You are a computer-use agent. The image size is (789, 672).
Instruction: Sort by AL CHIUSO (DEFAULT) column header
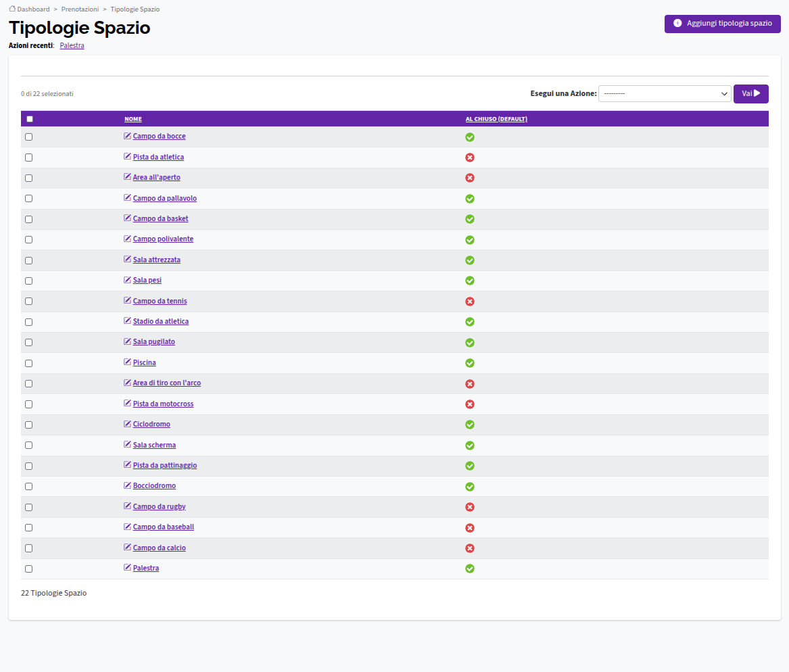point(496,119)
